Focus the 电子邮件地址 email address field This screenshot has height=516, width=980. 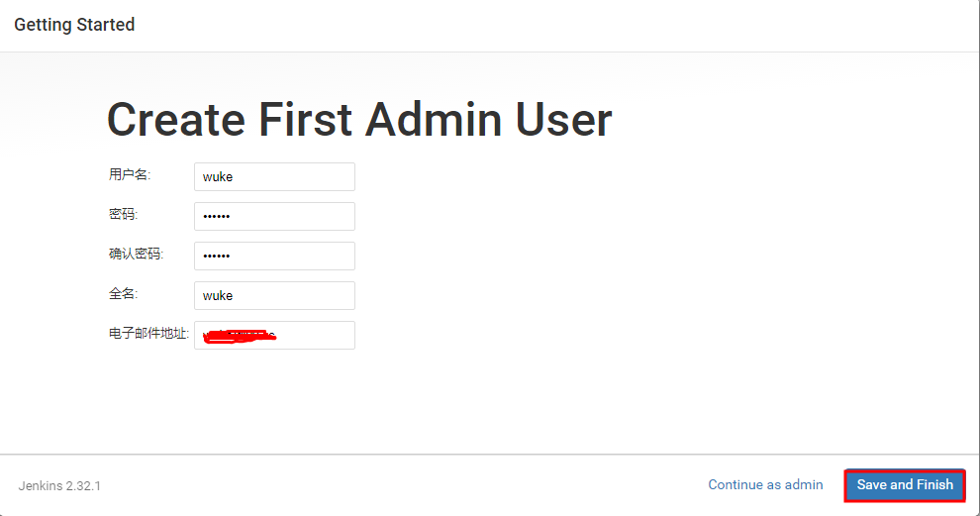point(274,335)
